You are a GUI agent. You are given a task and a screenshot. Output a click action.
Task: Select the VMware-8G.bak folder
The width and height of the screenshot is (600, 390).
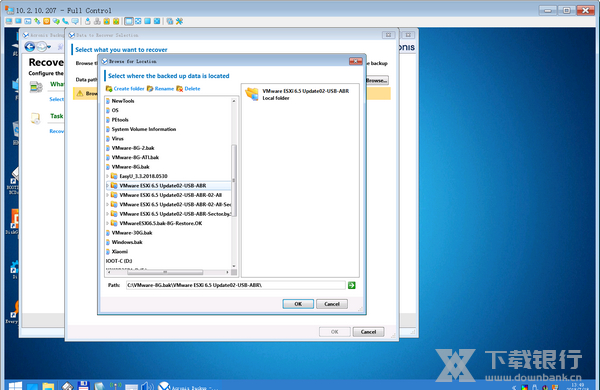130,167
